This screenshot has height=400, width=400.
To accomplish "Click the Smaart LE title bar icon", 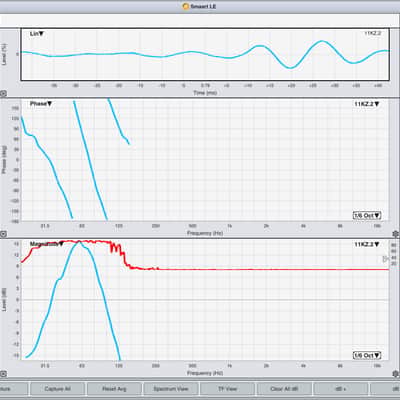I will point(186,6).
